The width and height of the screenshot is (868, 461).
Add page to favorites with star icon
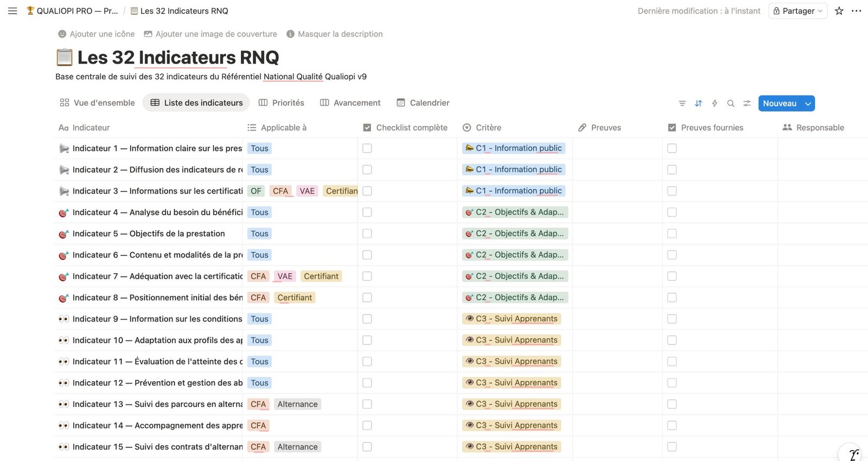tap(839, 11)
